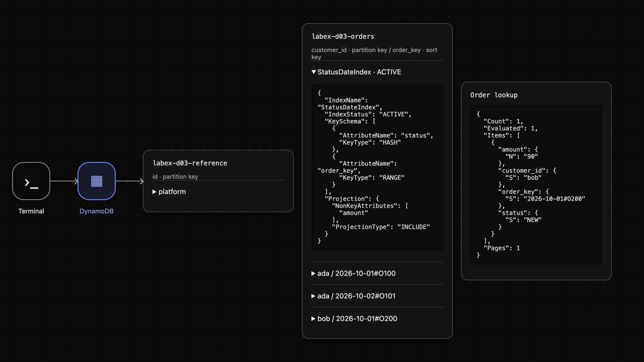Viewport: 644px width, 362px height.
Task: Select the DynamoDB node icon
Action: [x=97, y=181]
